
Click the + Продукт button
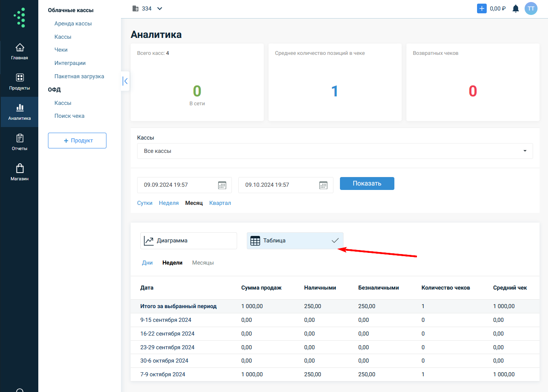click(77, 140)
